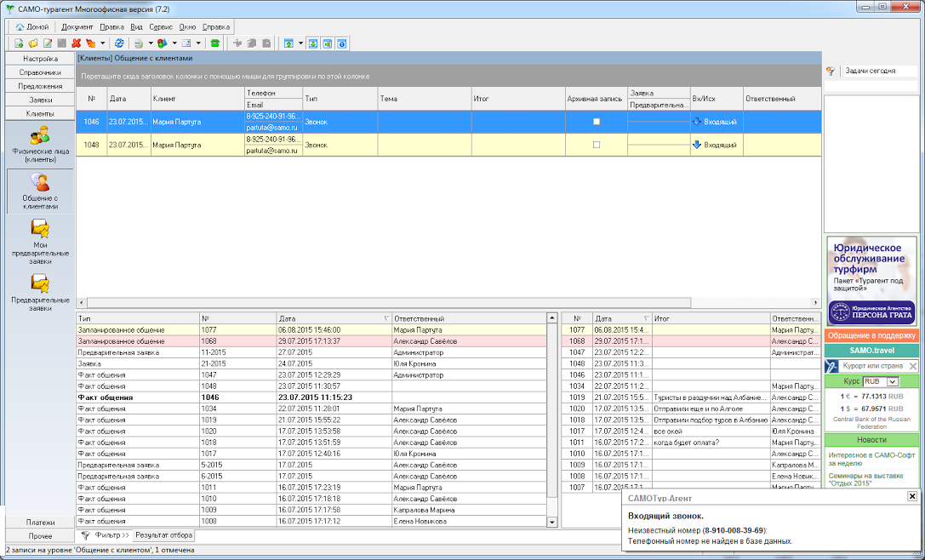Image resolution: width=925 pixels, height=560 pixels.
Task: Open the Предложения sidebar section
Action: click(40, 86)
